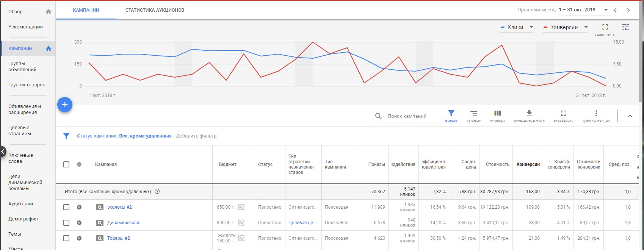This screenshot has width=644, height=250.
Task: Click the search magnifier icon
Action: tap(378, 116)
